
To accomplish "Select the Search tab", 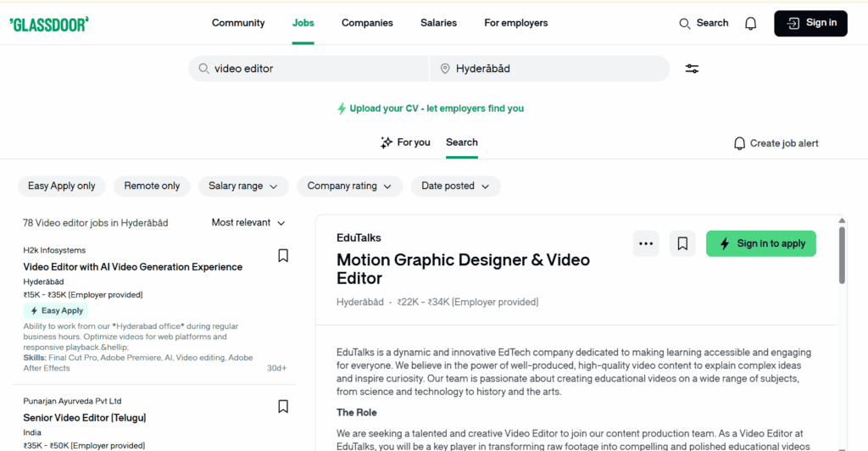I will click(462, 142).
